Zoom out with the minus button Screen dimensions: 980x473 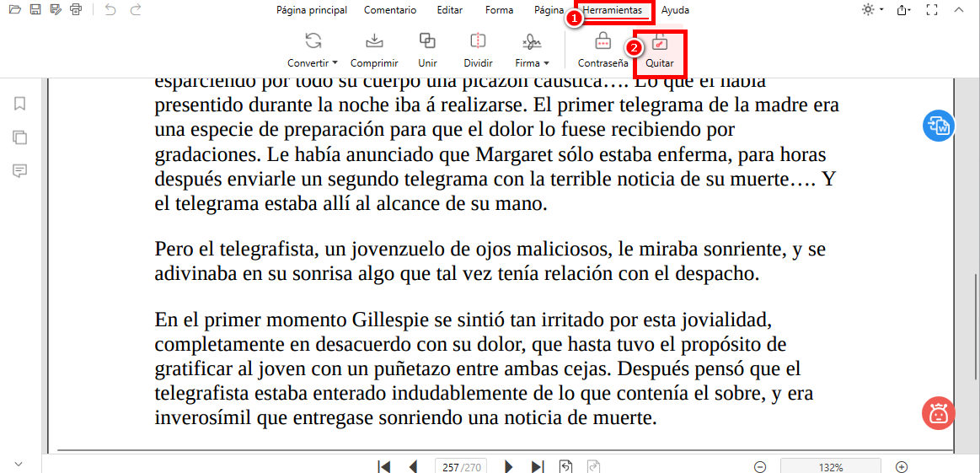tap(760, 467)
